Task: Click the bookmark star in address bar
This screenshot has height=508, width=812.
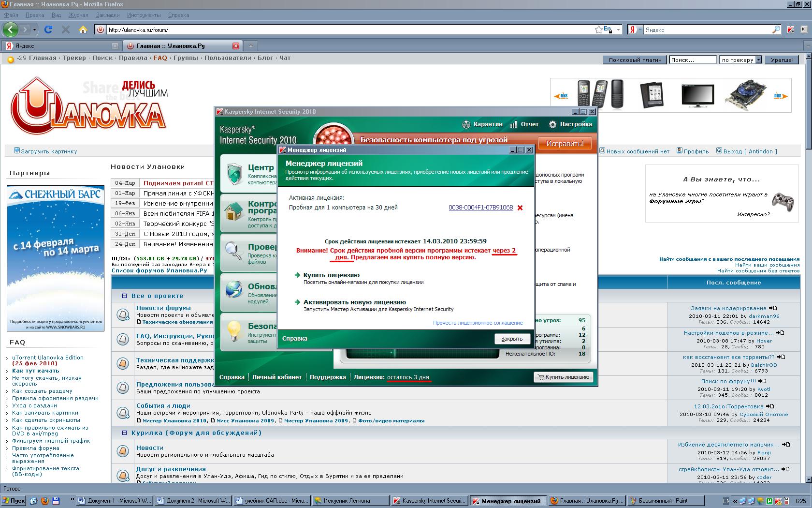Action: point(598,30)
